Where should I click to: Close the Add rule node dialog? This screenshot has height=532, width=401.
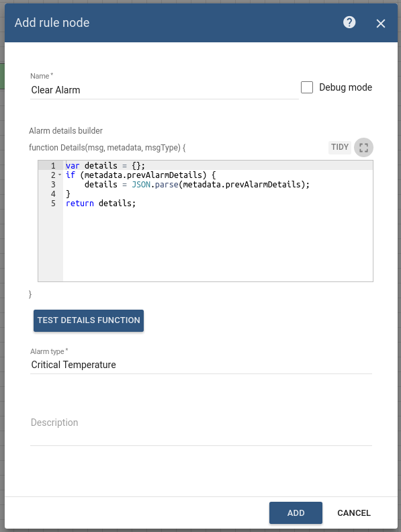coord(381,24)
